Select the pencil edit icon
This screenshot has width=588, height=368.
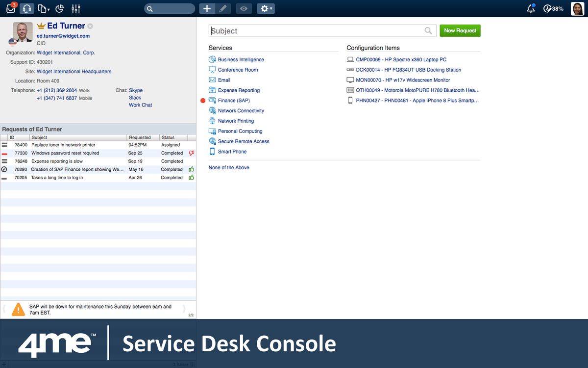[x=224, y=8]
